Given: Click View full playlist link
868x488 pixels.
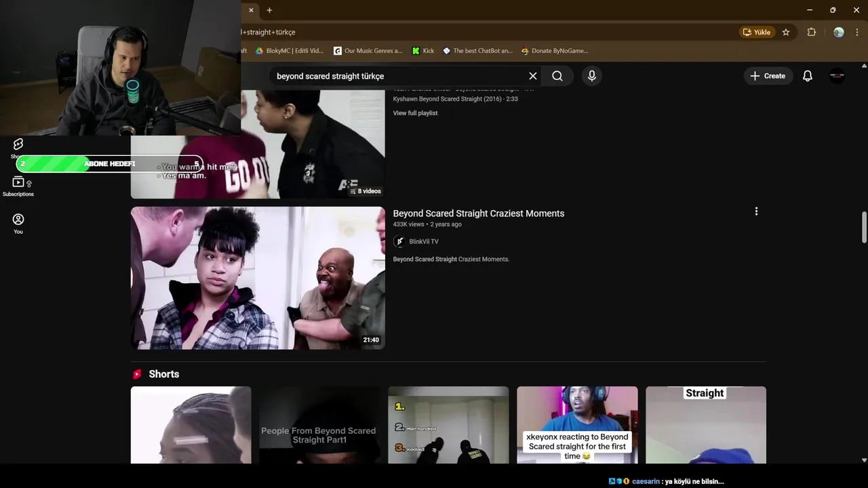Looking at the screenshot, I should click(x=415, y=113).
